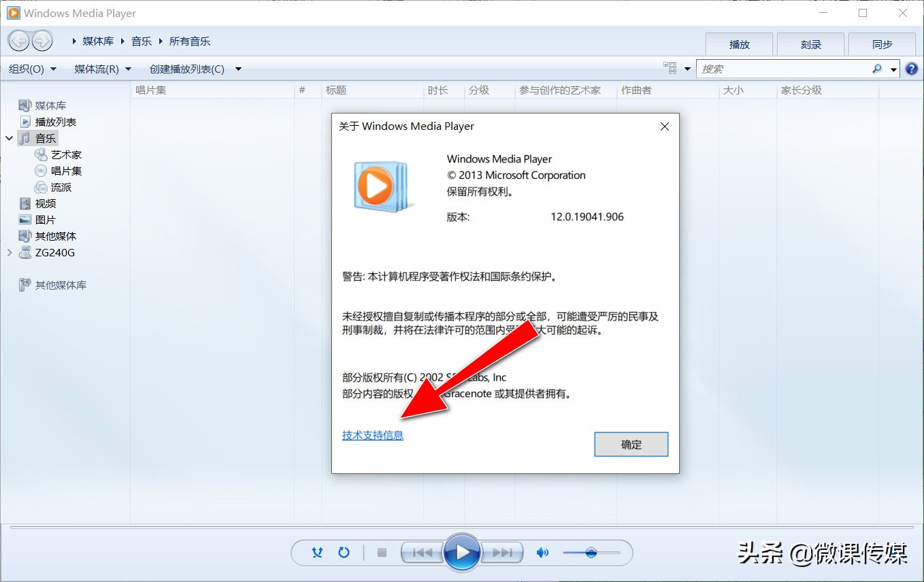924x582 pixels.
Task: Click into the 搜索 search field
Action: click(785, 69)
